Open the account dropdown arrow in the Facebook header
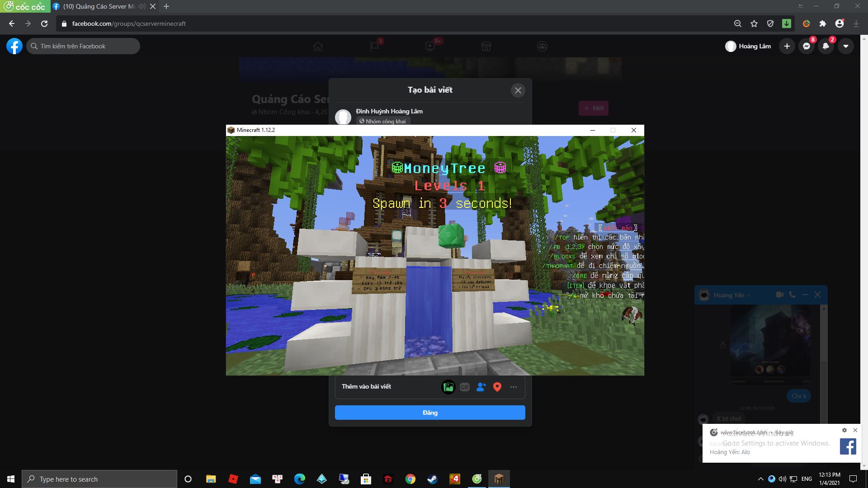Viewport: 868px width, 488px height. coord(845,46)
